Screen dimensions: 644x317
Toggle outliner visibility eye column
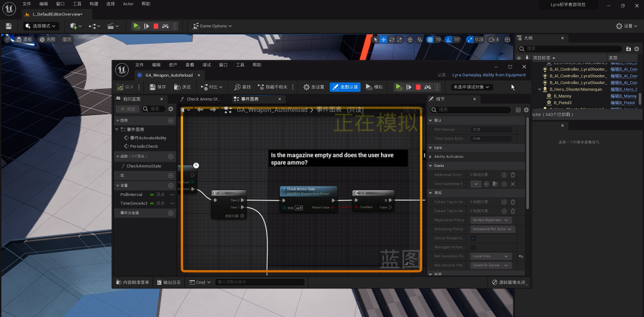pos(519,58)
